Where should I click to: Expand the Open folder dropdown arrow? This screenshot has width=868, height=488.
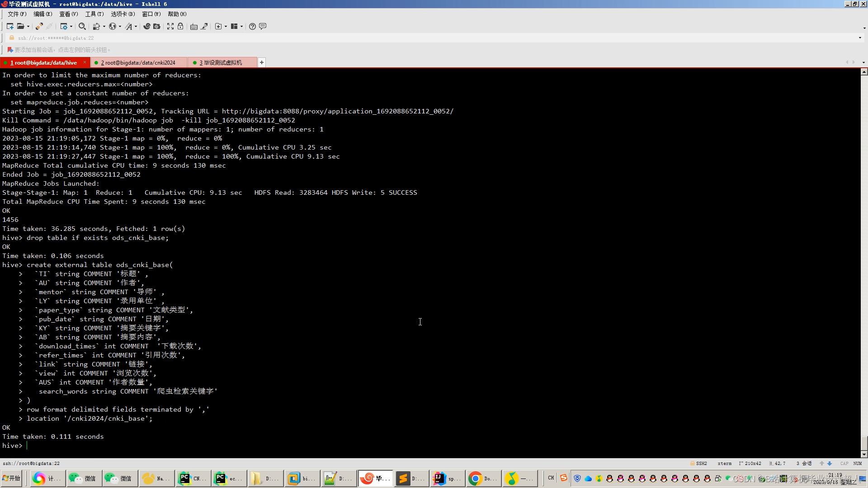click(28, 26)
